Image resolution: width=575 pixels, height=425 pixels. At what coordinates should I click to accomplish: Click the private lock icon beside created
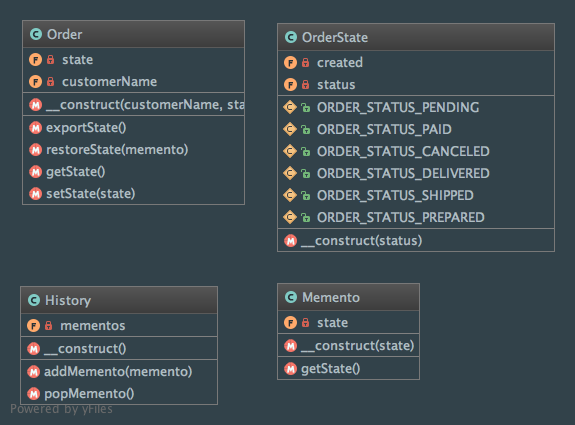pyautogui.click(x=305, y=63)
